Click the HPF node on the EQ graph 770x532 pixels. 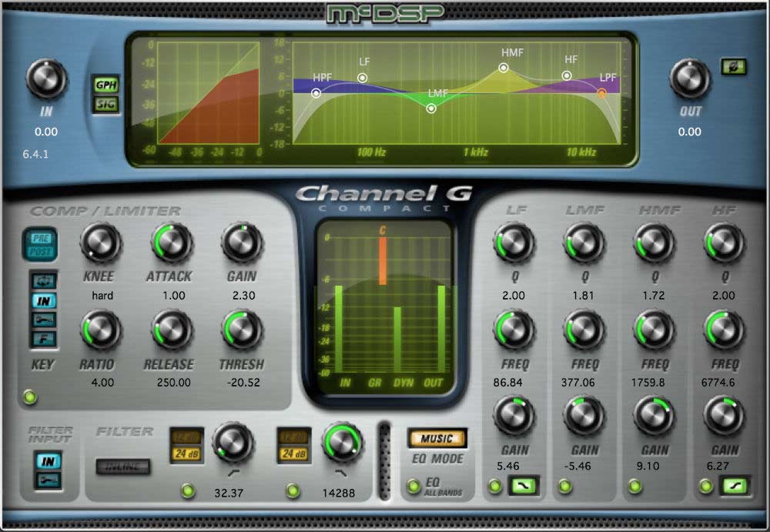click(x=316, y=93)
